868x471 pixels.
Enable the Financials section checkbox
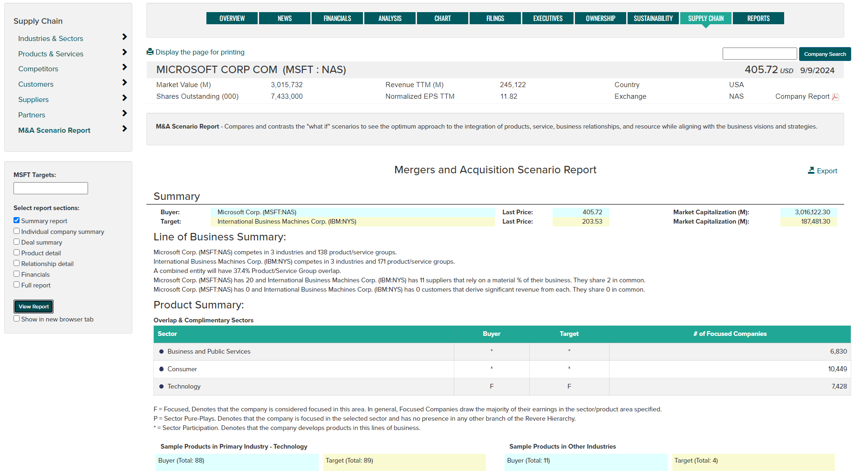(x=17, y=274)
